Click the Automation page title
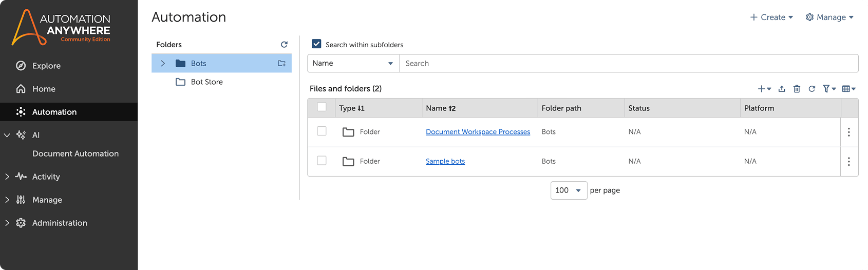Viewport: 868px width, 270px height. [189, 17]
